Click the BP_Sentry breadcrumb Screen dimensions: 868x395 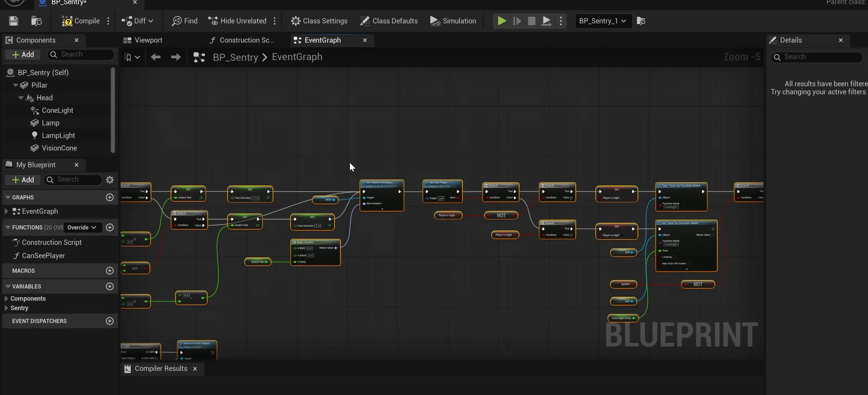[235, 57]
